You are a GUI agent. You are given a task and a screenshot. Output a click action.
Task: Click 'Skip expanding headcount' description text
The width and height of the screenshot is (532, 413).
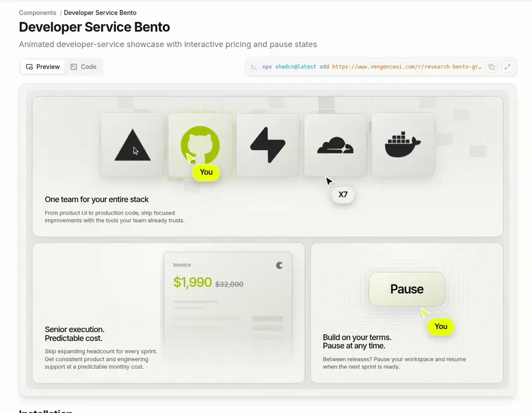point(101,359)
